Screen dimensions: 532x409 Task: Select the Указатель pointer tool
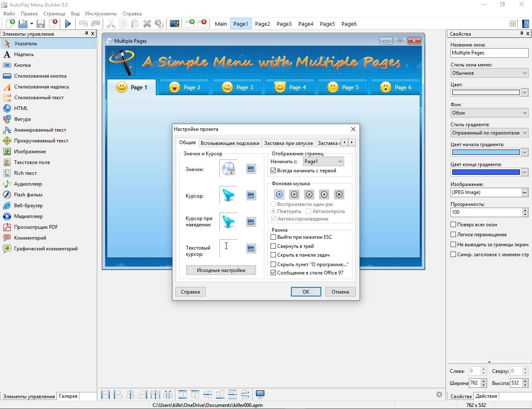tap(48, 43)
